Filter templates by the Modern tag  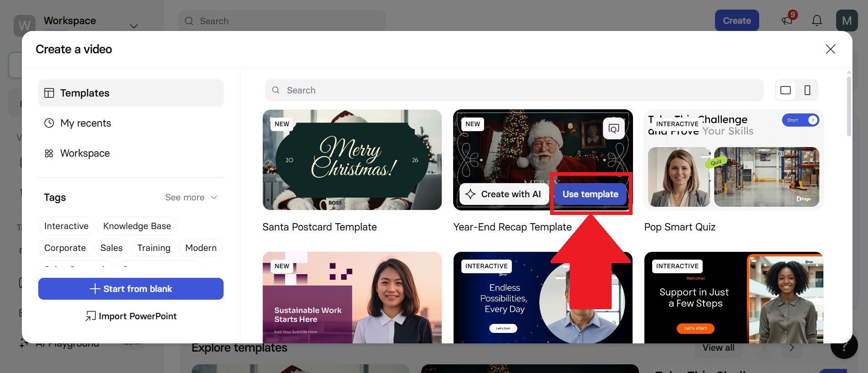pos(201,248)
